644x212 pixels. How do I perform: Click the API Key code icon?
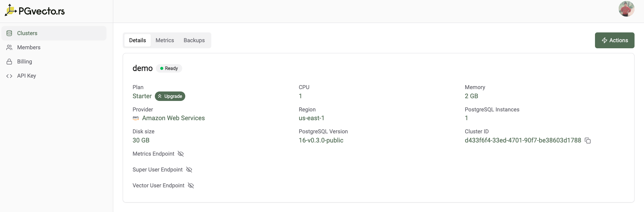coord(9,76)
